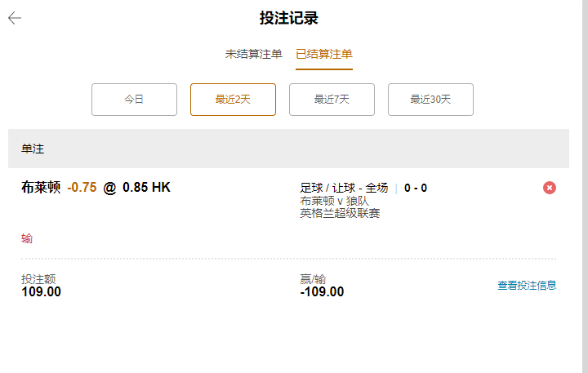
Task: Click the 单注 section header
Action: point(33,149)
